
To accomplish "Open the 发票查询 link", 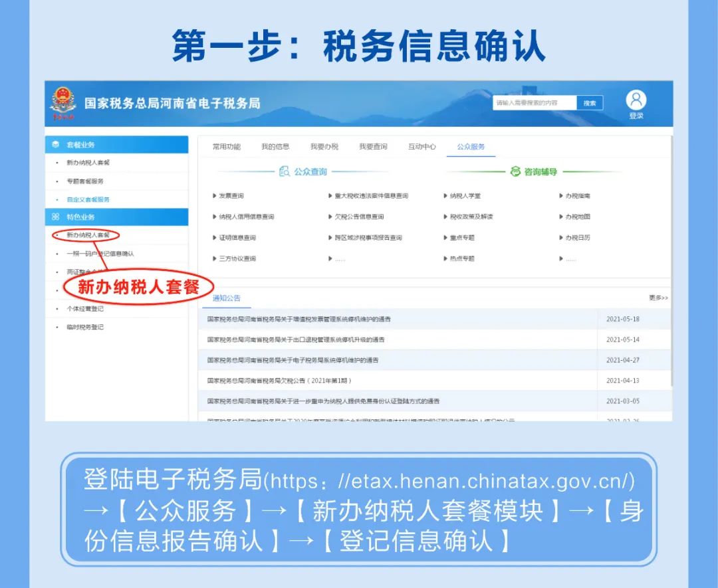I will point(231,196).
